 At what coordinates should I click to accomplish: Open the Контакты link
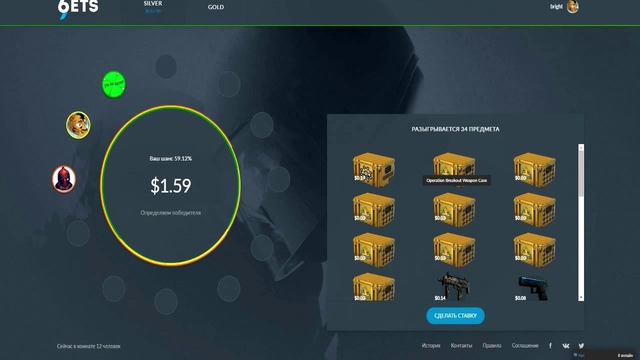click(461, 346)
